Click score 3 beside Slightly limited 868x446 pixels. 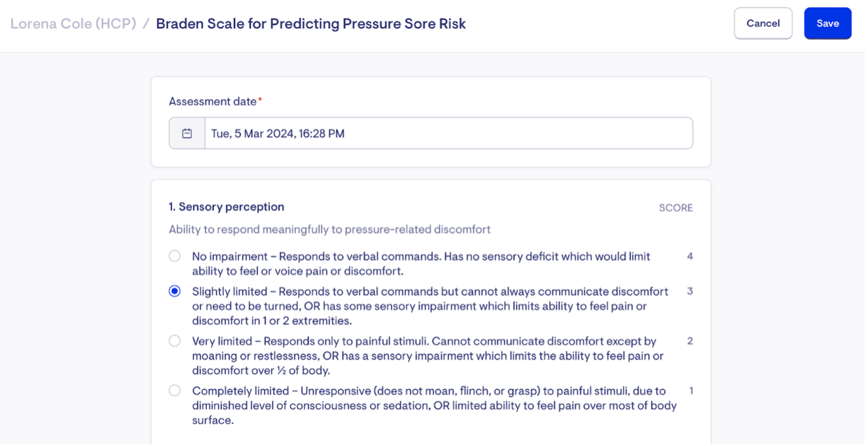[690, 291]
